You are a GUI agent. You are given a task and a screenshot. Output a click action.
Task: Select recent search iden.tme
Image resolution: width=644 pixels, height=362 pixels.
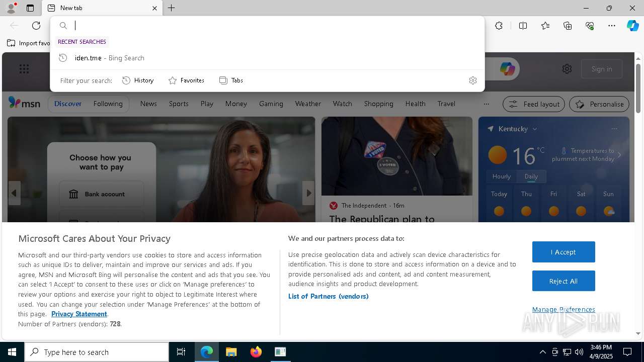tap(267, 58)
